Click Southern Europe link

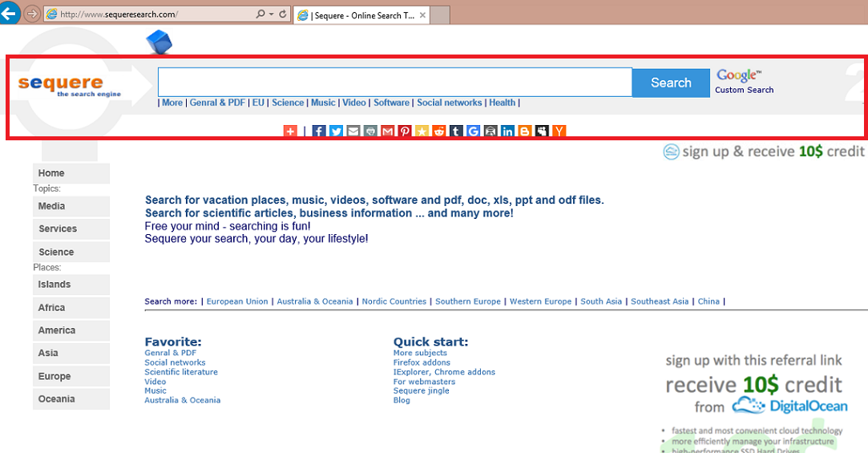click(468, 301)
